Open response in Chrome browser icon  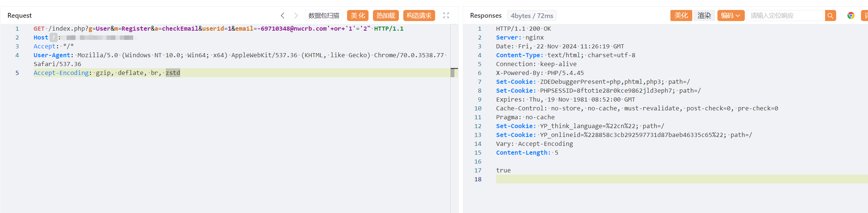click(x=851, y=16)
